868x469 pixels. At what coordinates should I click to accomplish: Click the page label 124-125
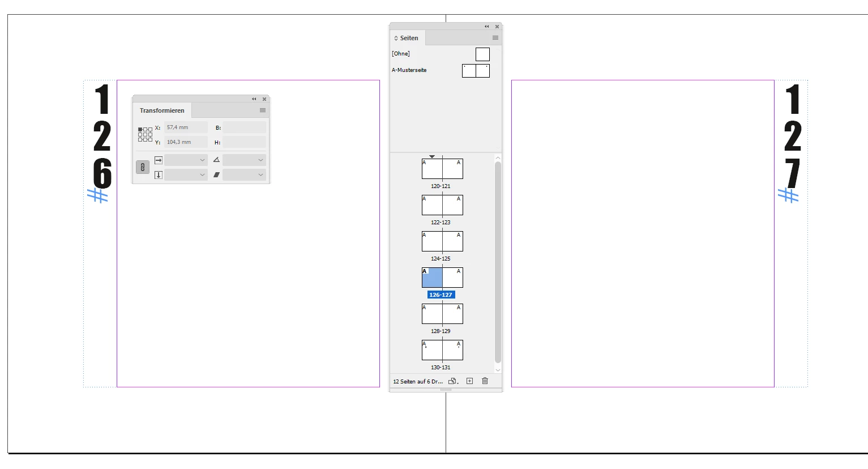click(441, 259)
